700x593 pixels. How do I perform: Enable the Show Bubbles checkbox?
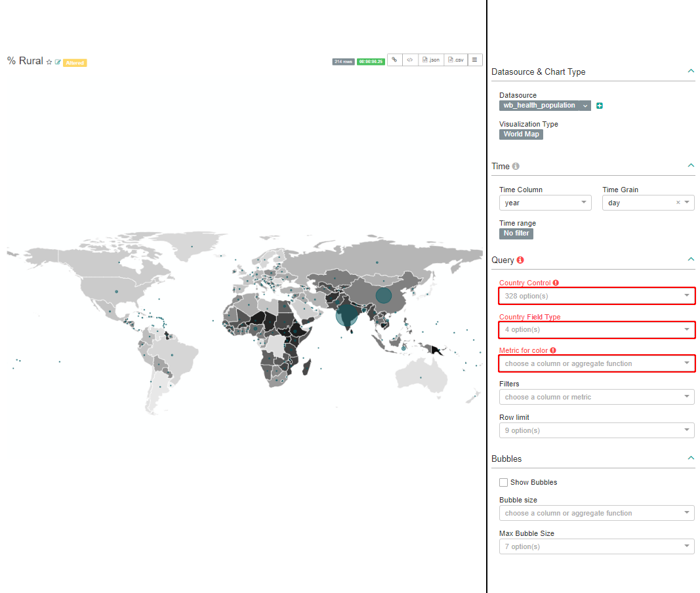504,482
